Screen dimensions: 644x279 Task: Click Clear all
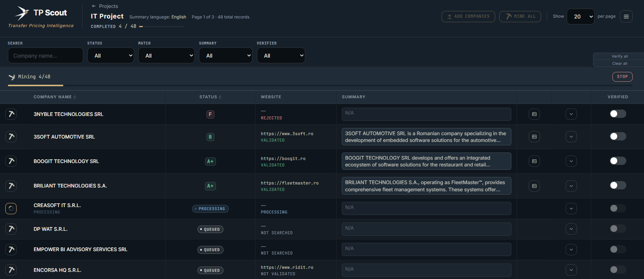(x=620, y=64)
